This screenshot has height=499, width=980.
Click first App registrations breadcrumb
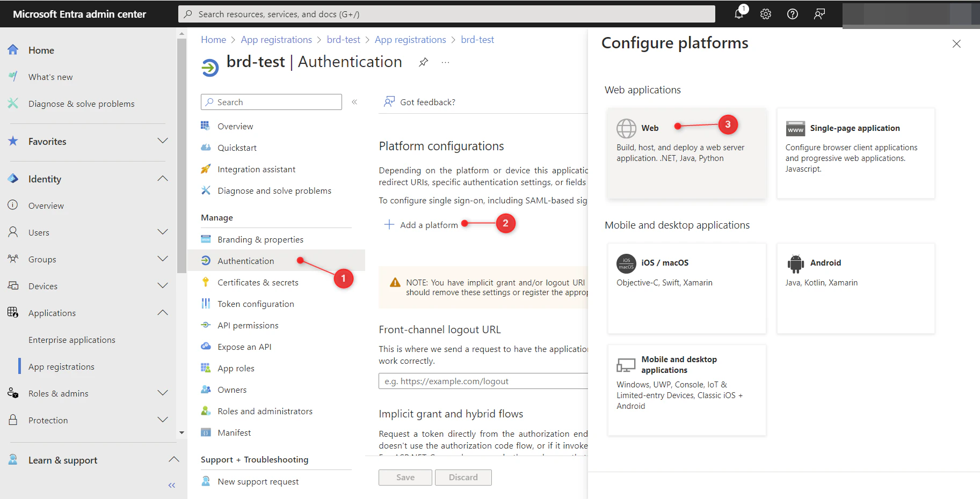coord(277,40)
